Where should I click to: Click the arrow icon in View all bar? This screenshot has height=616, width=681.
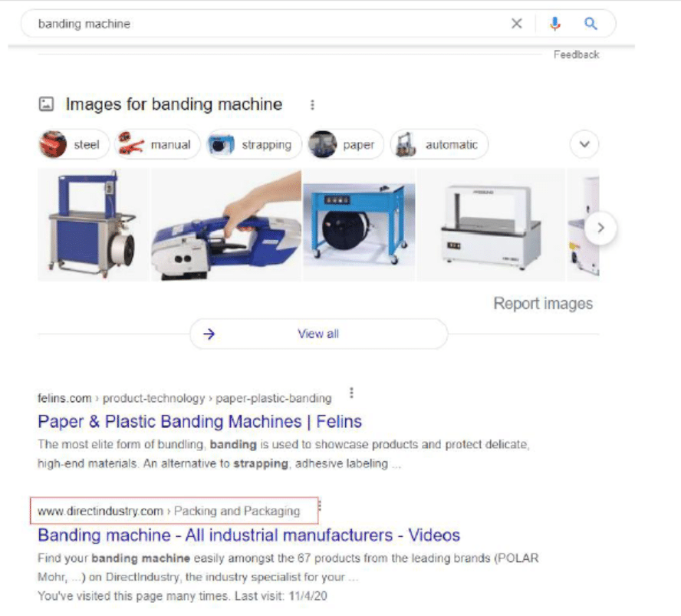click(209, 334)
